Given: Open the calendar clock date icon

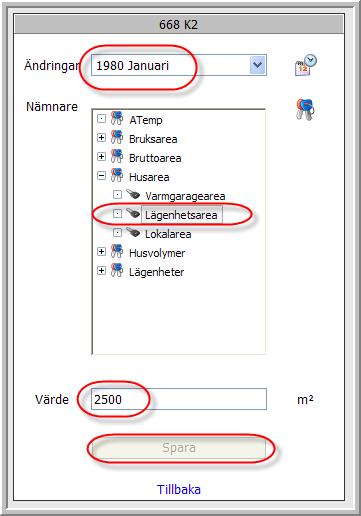Looking at the screenshot, I should pyautogui.click(x=306, y=65).
